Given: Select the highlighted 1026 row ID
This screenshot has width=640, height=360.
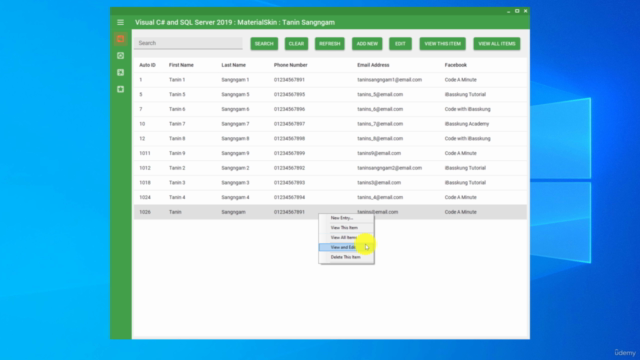Looking at the screenshot, I should tap(145, 212).
